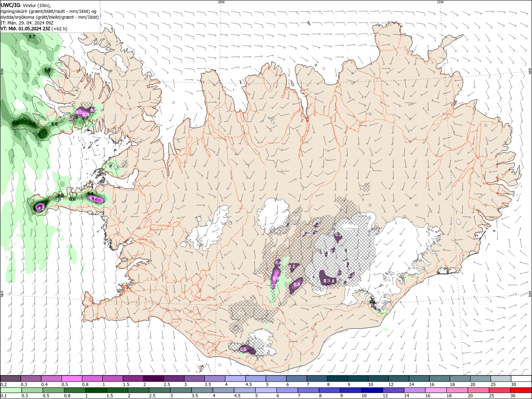The width and height of the screenshot is (532, 399).
Task: Click the deep plum 2 mm snow swatch
Action: (x=153, y=379)
